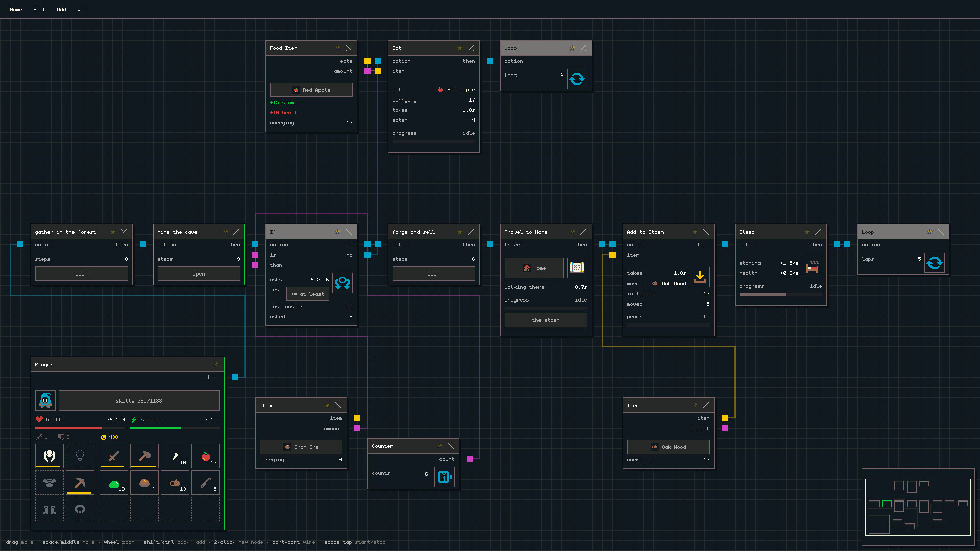Viewport: 980px width, 551px height.
Task: Click open on 'mine the cave' node
Action: click(199, 273)
